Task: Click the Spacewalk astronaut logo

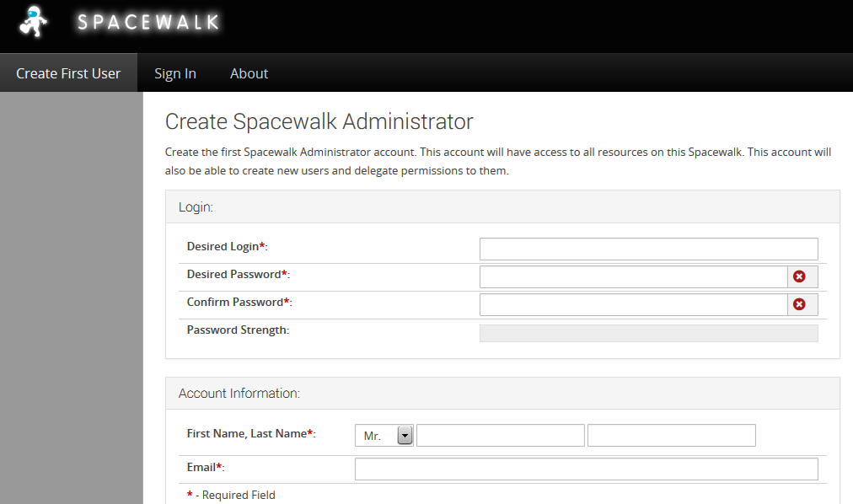Action: (x=33, y=22)
